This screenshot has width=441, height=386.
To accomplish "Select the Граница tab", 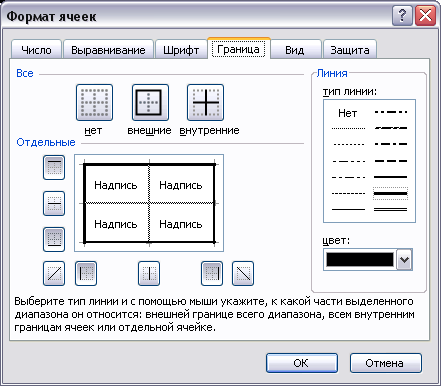I will [x=239, y=49].
